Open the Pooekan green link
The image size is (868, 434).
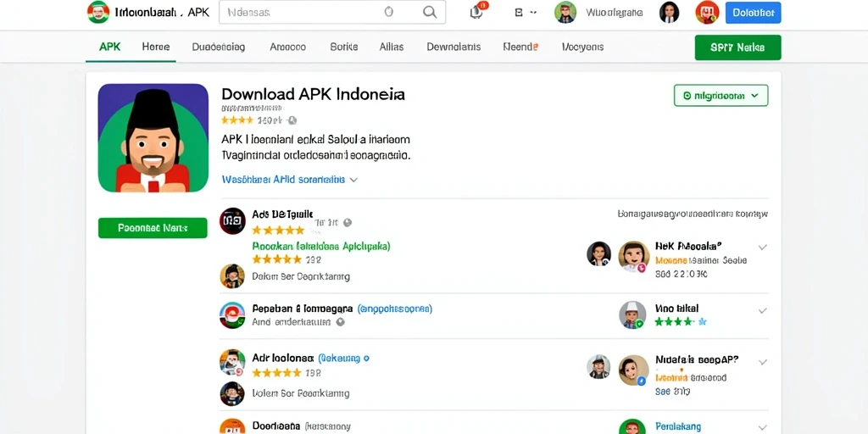[321, 245]
